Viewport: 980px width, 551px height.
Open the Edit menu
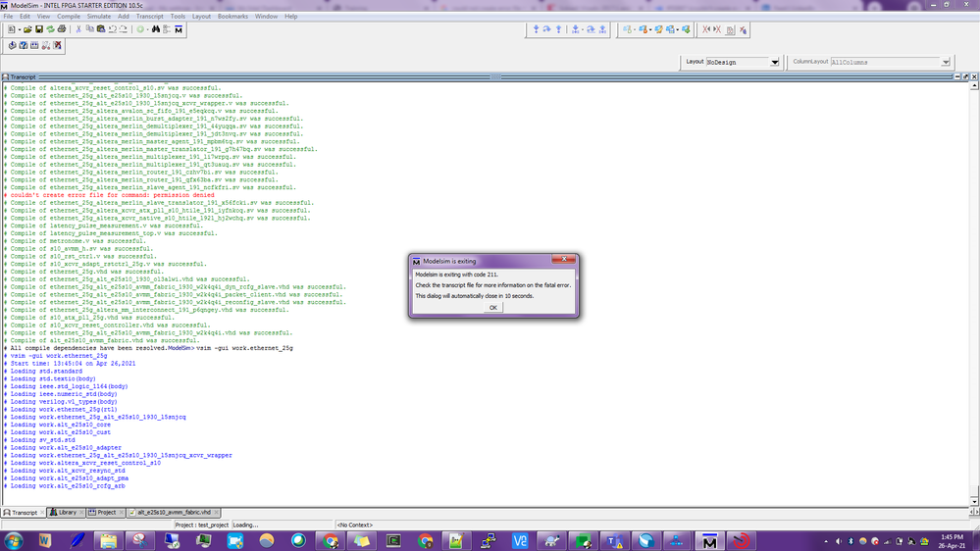click(x=25, y=17)
